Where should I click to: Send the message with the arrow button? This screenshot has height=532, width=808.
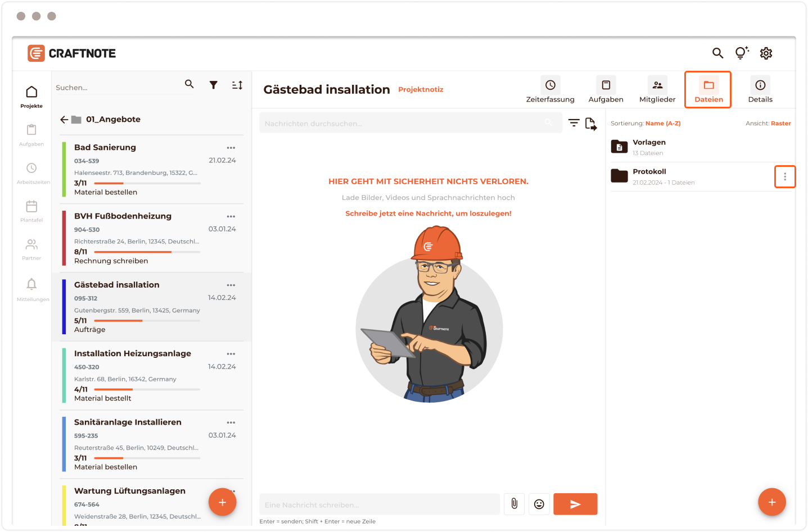tap(575, 504)
